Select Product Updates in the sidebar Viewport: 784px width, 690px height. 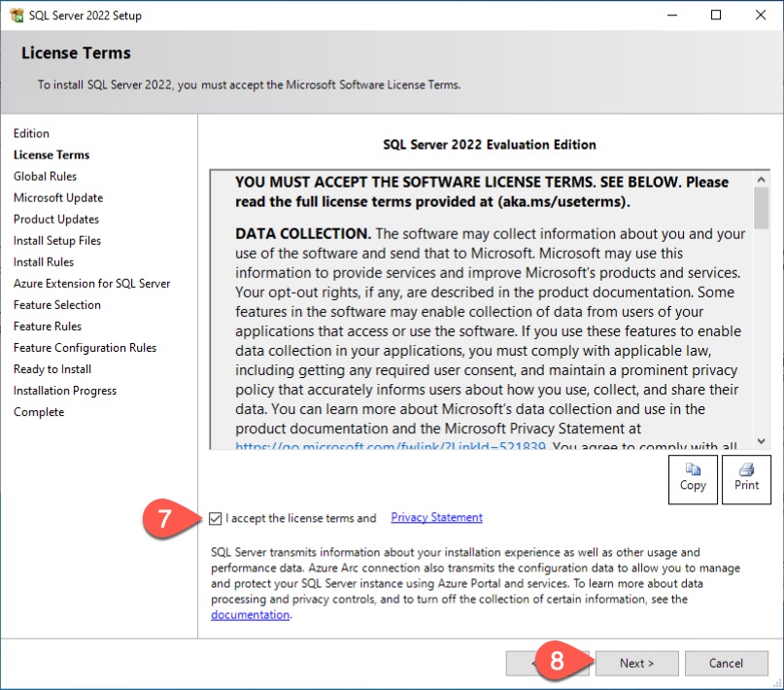(56, 219)
